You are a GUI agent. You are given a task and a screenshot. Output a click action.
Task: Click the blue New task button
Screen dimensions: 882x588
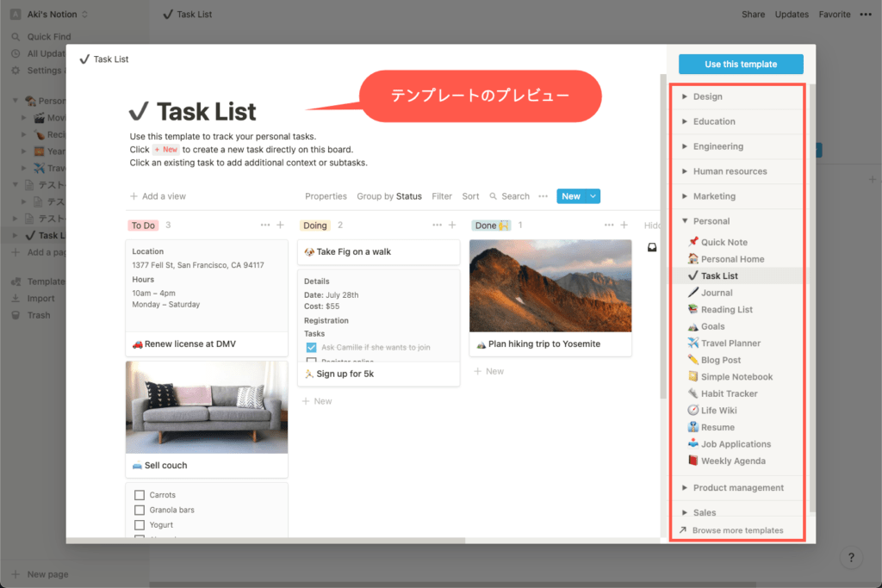tap(571, 196)
